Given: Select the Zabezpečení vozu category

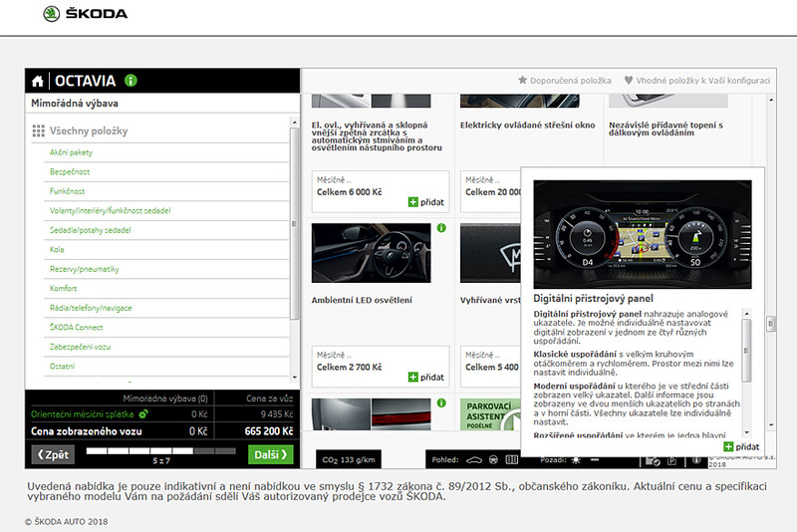Looking at the screenshot, I should coord(80,347).
